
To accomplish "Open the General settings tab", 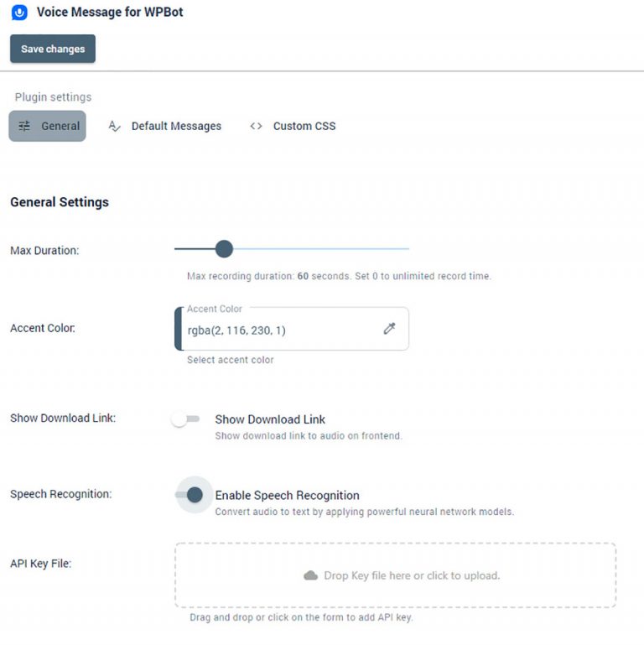I will [x=47, y=126].
